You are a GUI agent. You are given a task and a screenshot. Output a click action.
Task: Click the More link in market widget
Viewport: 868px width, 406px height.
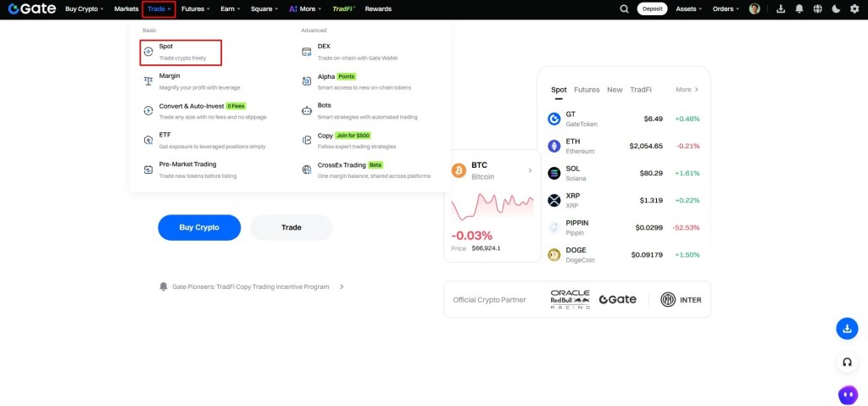(x=687, y=90)
